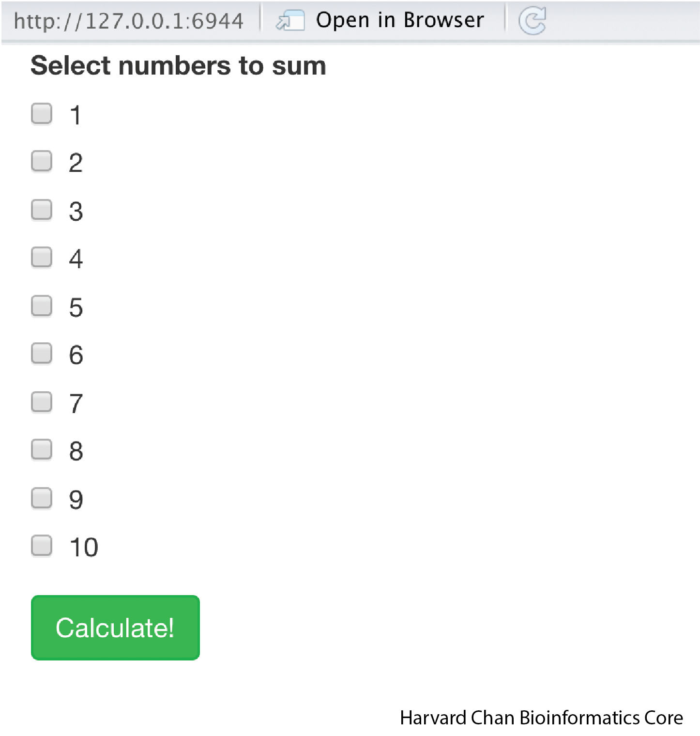Select the checkbox for 9
Screen dimensions: 700x736
42,498
